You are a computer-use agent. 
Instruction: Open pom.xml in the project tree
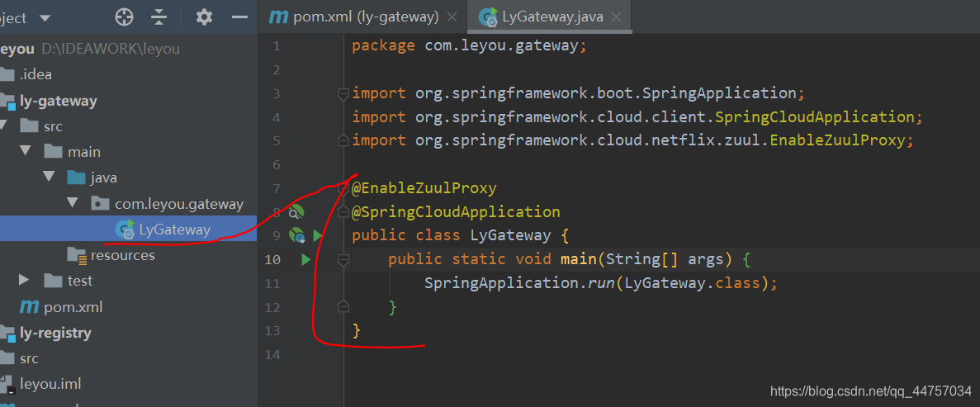[73, 307]
